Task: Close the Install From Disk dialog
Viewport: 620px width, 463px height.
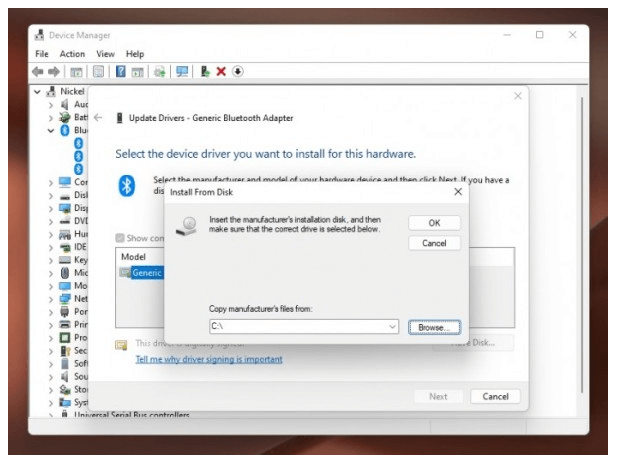Action: click(458, 192)
